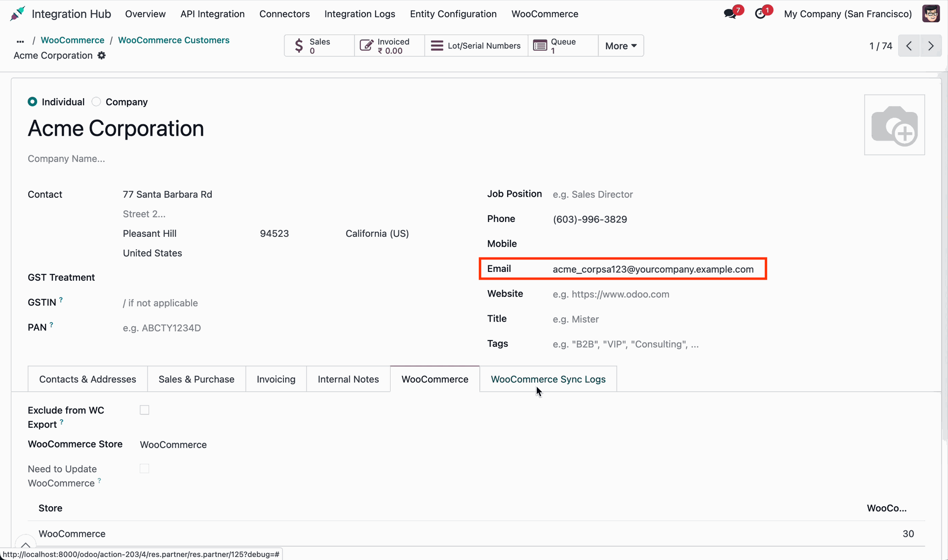This screenshot has height=560, width=948.
Task: Show the GSTIN help tooltip question mark
Action: [x=61, y=299]
